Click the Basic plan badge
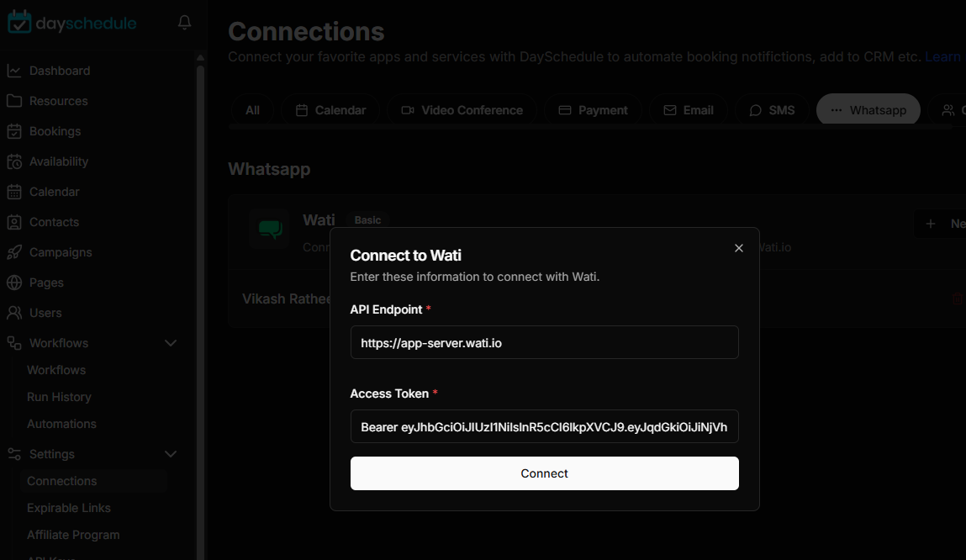Image resolution: width=966 pixels, height=560 pixels. click(367, 220)
